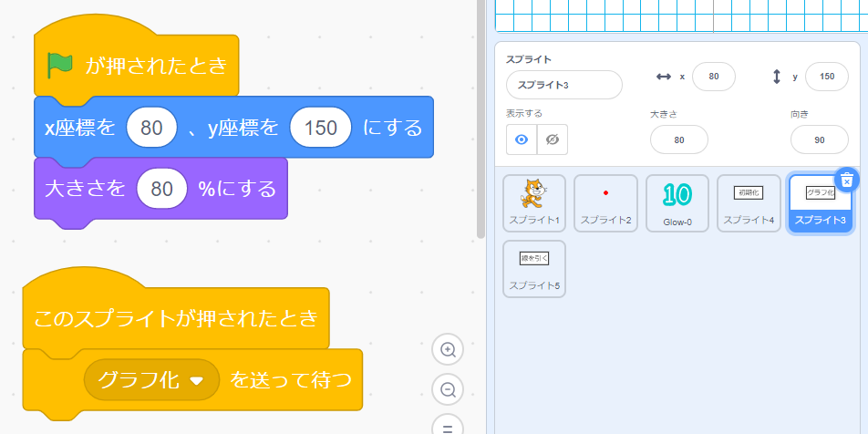Open the グラフ化 broadcast message dropdown
Image resolution: width=868 pixels, height=434 pixels.
151,379
